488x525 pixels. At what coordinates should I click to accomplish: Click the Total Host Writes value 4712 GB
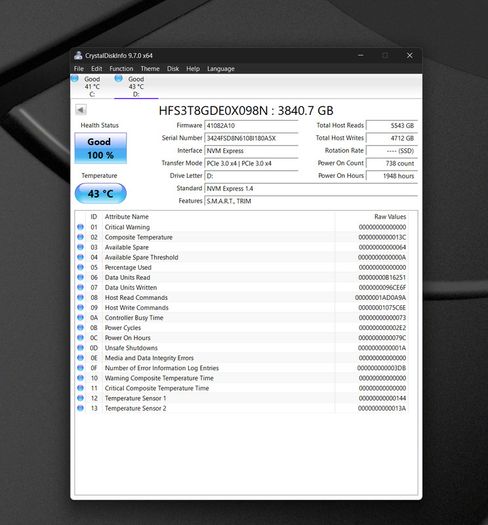tap(392, 138)
